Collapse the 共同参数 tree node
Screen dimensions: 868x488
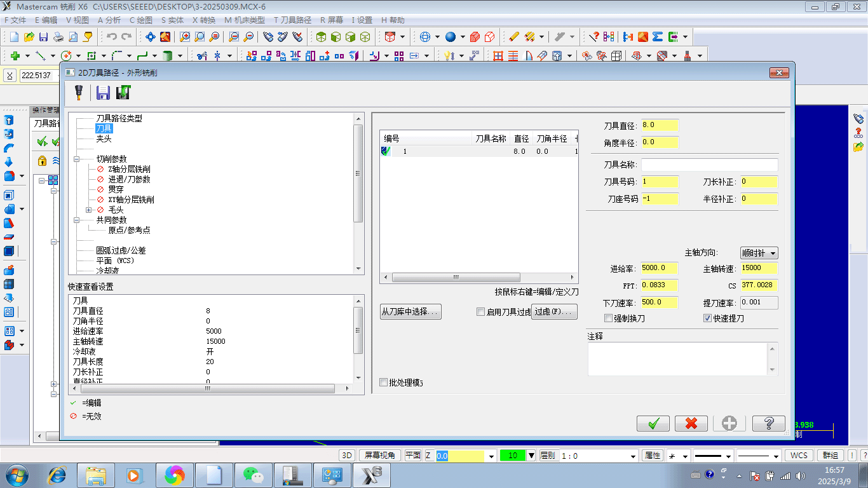(x=76, y=220)
